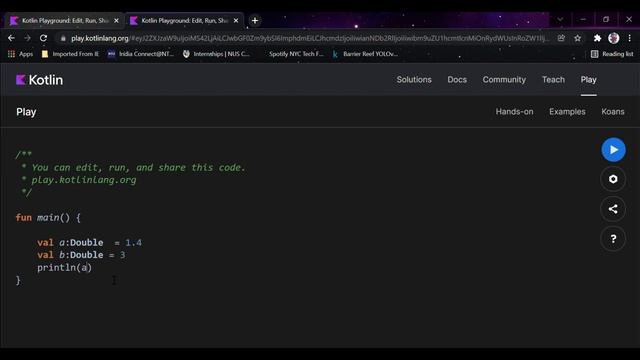Close the second Kotlin Playground tab
The image size is (640, 360).
(x=236, y=20)
